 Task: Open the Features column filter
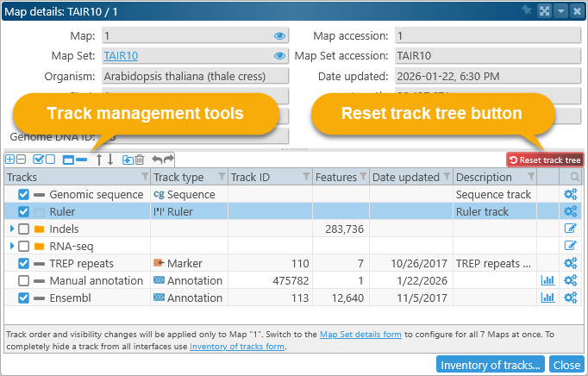362,178
